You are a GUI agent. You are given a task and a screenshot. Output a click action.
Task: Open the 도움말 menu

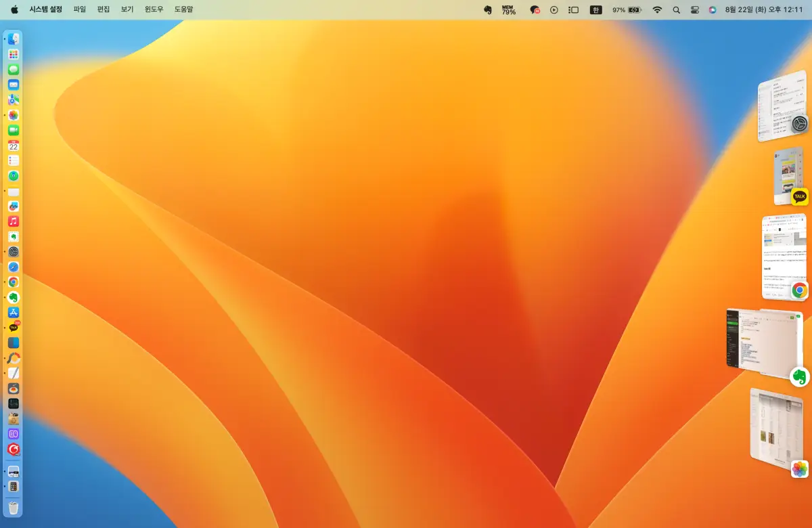(183, 10)
